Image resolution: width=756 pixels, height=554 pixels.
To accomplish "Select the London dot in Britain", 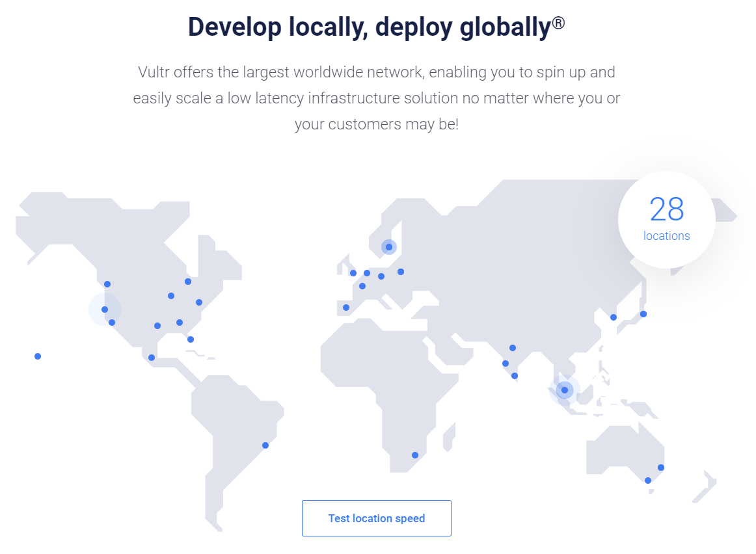I will (x=353, y=273).
